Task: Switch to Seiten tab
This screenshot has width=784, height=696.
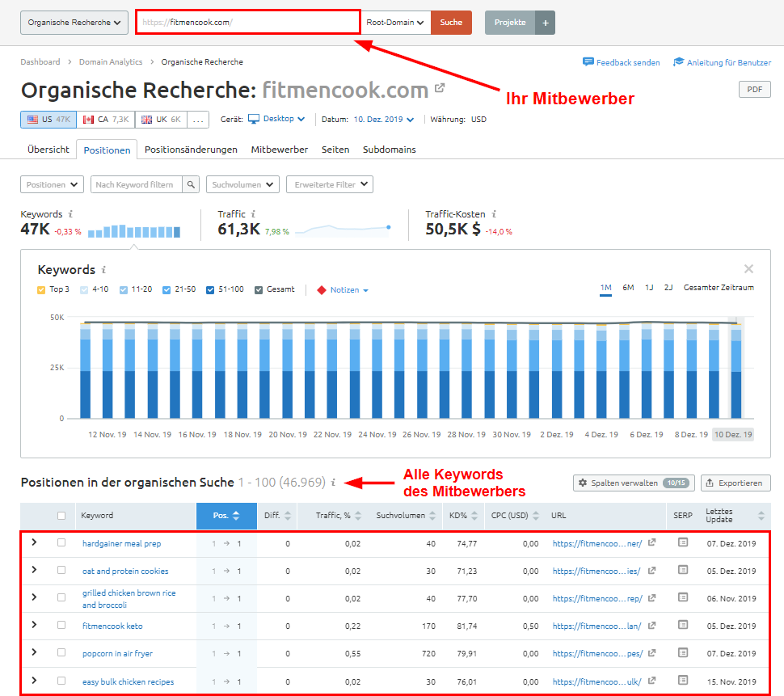Action: pos(335,150)
